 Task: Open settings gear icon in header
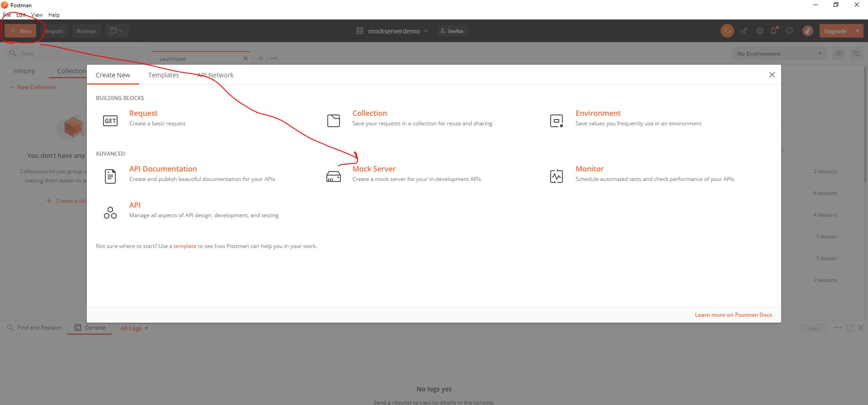(760, 31)
